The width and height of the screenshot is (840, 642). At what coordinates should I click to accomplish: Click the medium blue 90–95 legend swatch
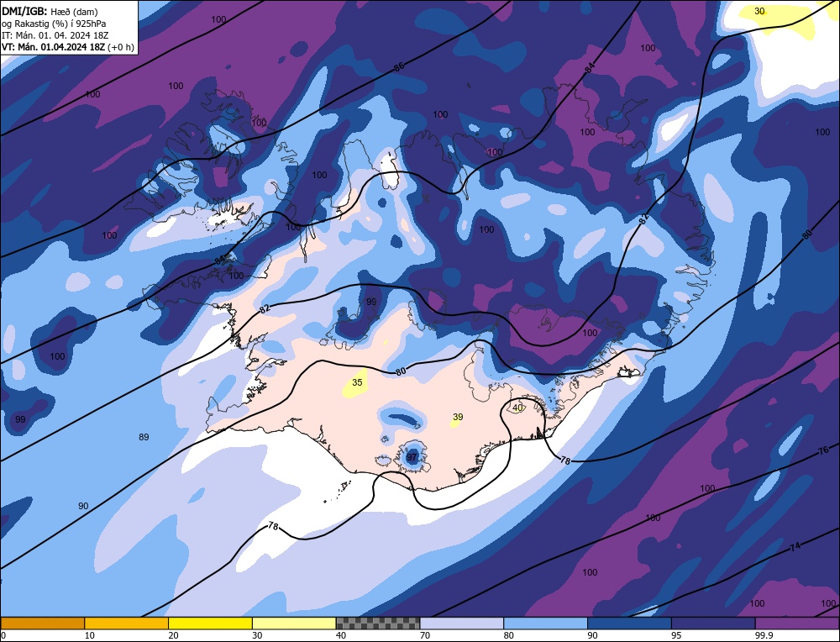pyautogui.click(x=629, y=624)
